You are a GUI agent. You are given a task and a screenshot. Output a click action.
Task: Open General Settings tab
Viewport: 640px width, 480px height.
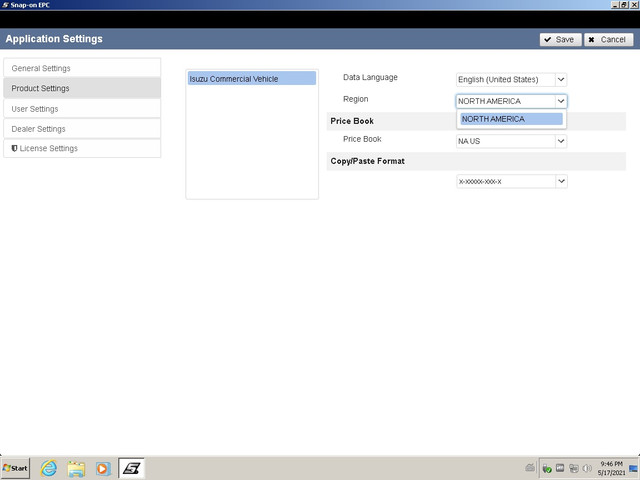pyautogui.click(x=82, y=68)
